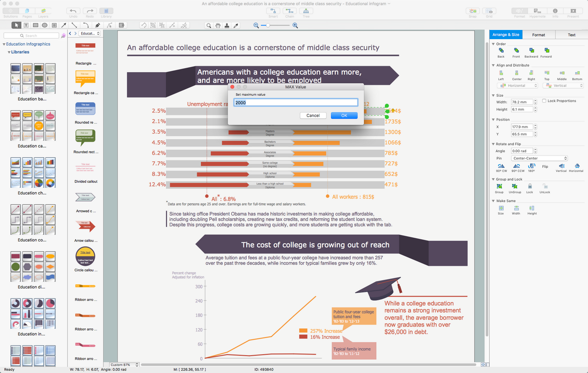Open the Horizontal distribute dropdown

click(x=518, y=86)
